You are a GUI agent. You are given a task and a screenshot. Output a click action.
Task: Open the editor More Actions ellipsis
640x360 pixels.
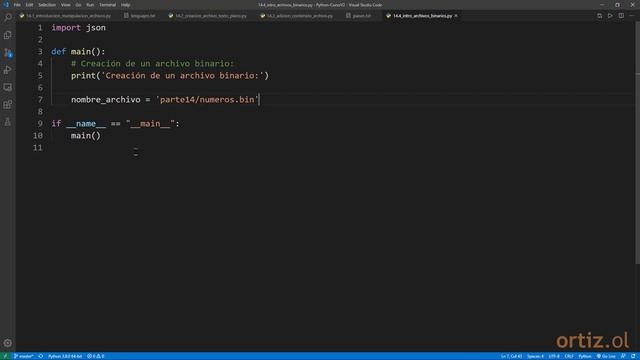coord(631,16)
